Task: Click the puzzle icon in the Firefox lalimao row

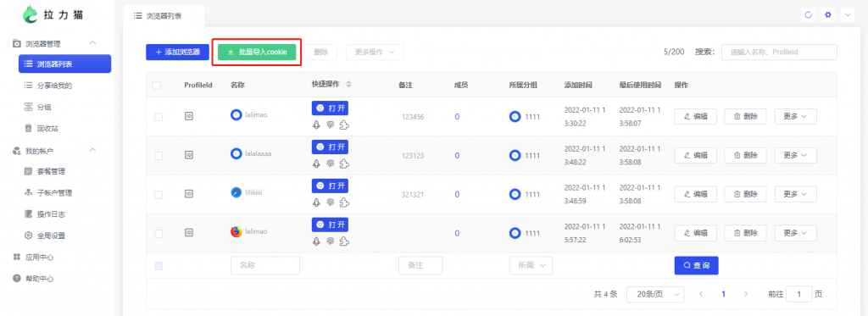Action: [344, 241]
